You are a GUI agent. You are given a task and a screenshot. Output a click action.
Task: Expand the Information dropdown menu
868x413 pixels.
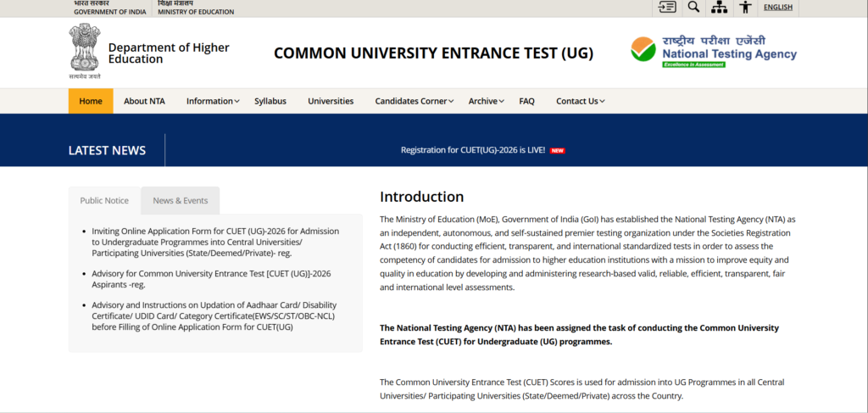tap(213, 101)
